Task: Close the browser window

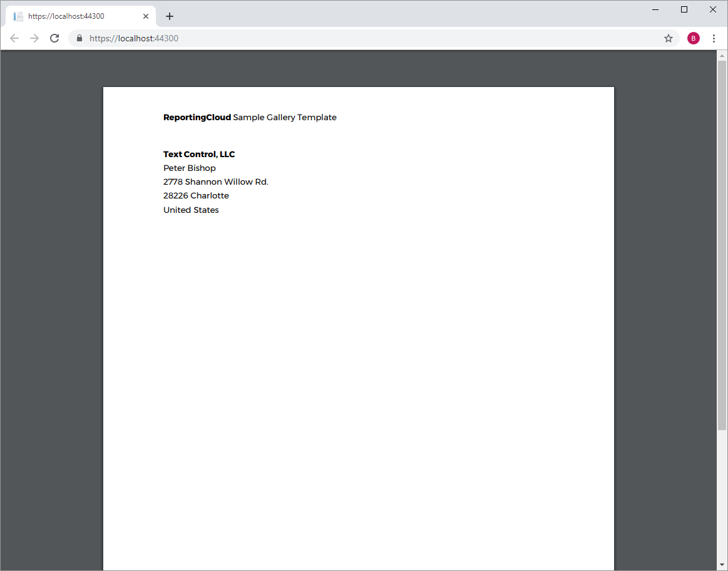Action: click(x=713, y=10)
